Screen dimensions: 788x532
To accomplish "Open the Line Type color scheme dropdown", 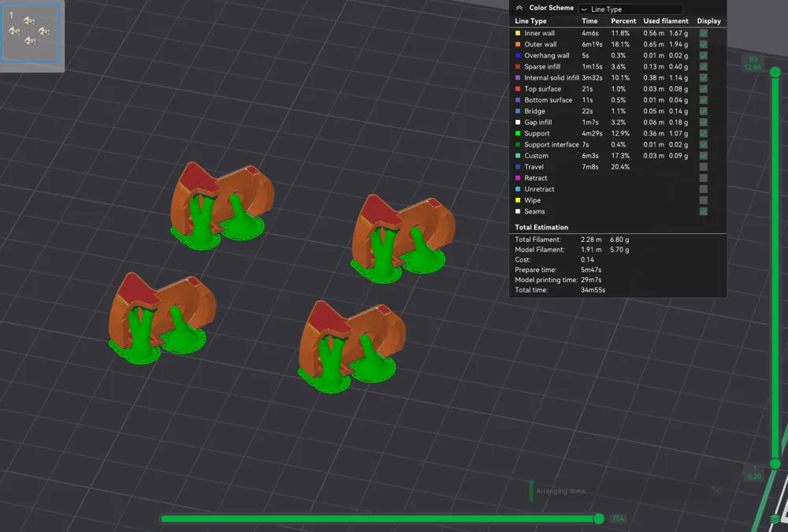I will (x=630, y=9).
